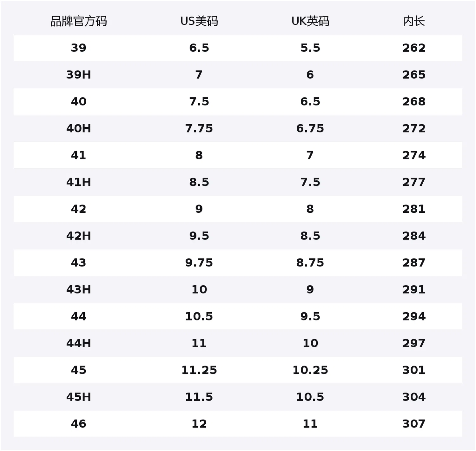Image resolution: width=476 pixels, height=451 pixels.
Task: Select brand size 45H cell
Action: (78, 397)
